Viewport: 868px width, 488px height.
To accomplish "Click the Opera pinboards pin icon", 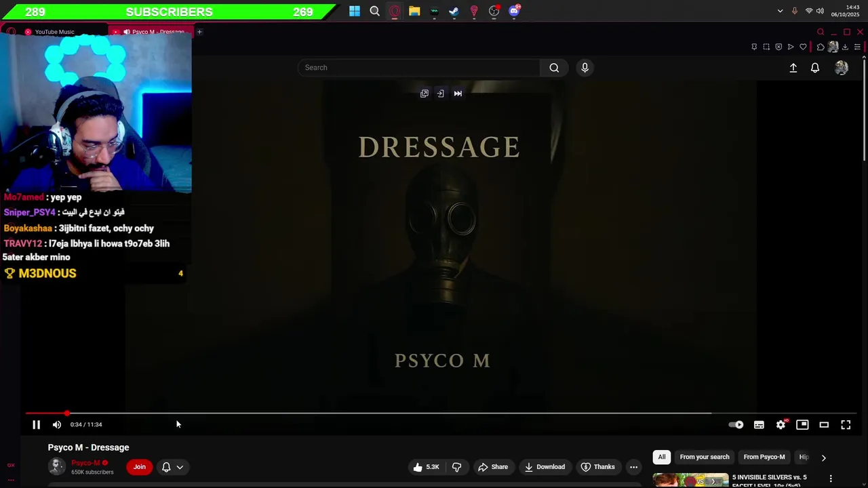I will pyautogui.click(x=754, y=47).
